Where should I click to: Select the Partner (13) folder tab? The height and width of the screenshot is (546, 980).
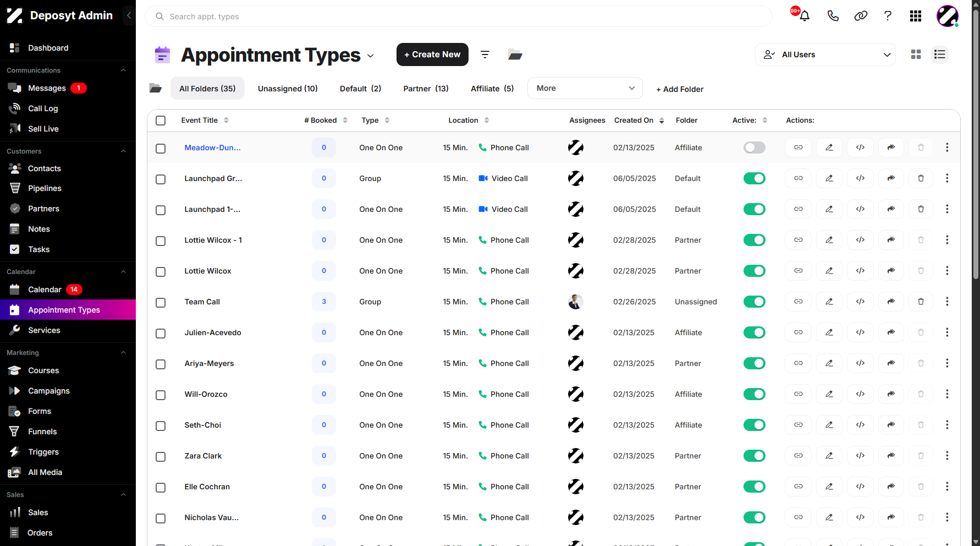click(426, 89)
